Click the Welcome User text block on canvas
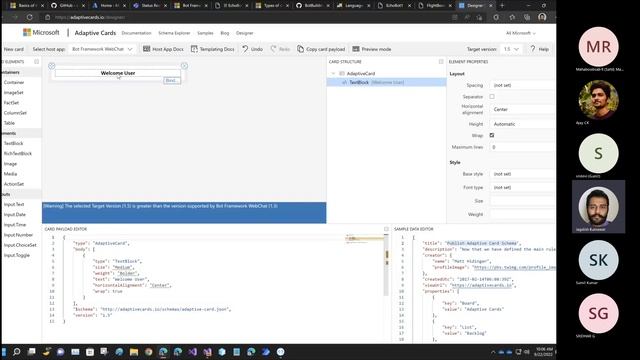 click(118, 73)
